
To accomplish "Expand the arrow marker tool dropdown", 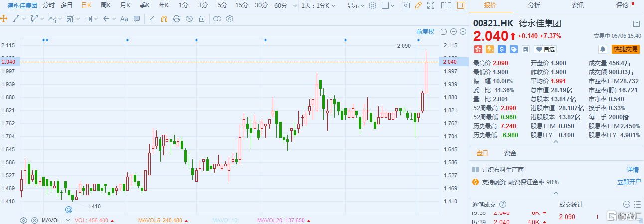I will point(114,19).
